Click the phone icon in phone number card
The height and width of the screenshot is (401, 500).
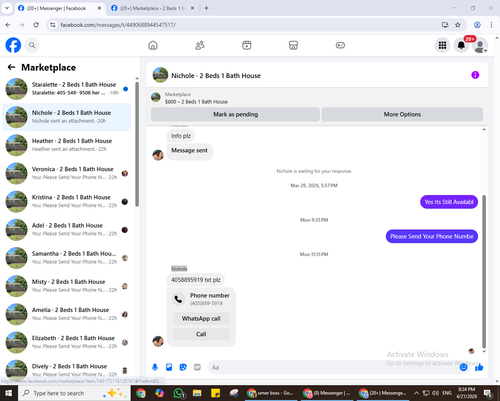[178, 299]
